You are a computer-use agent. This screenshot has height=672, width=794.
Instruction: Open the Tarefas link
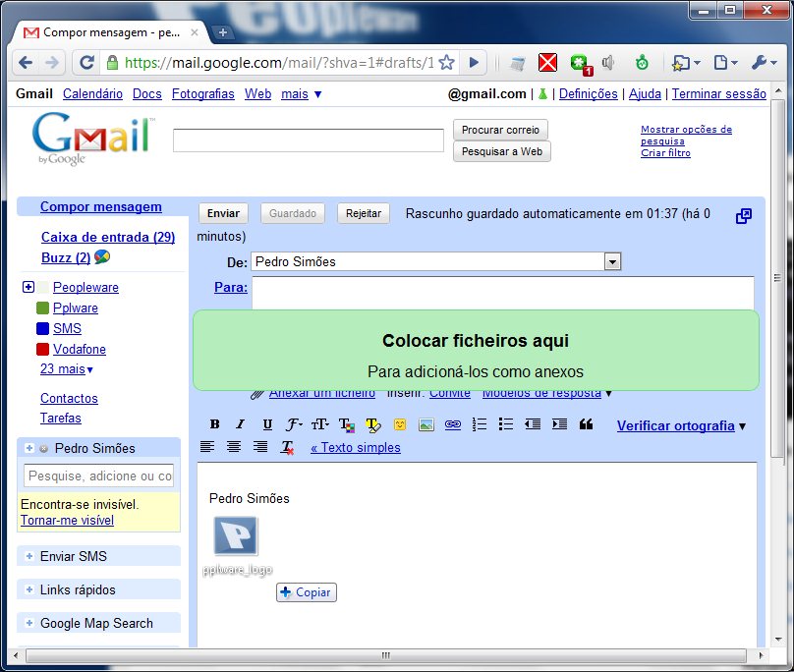coord(61,419)
